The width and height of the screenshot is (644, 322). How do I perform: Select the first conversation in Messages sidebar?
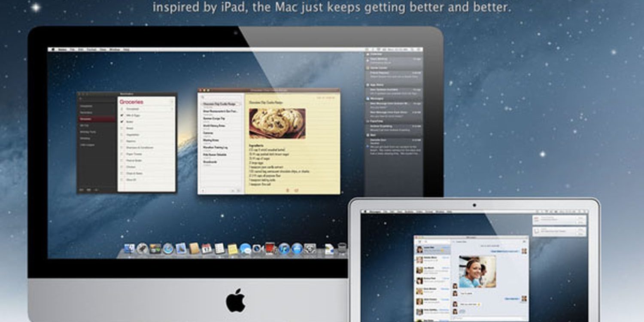432,249
